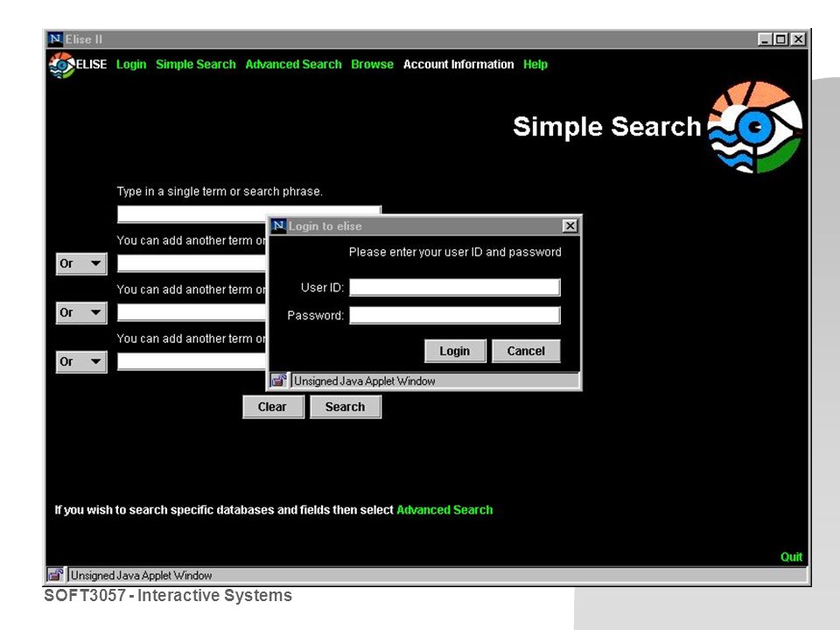Click the Quit link
Viewport: 840px width, 630px height.
(791, 557)
